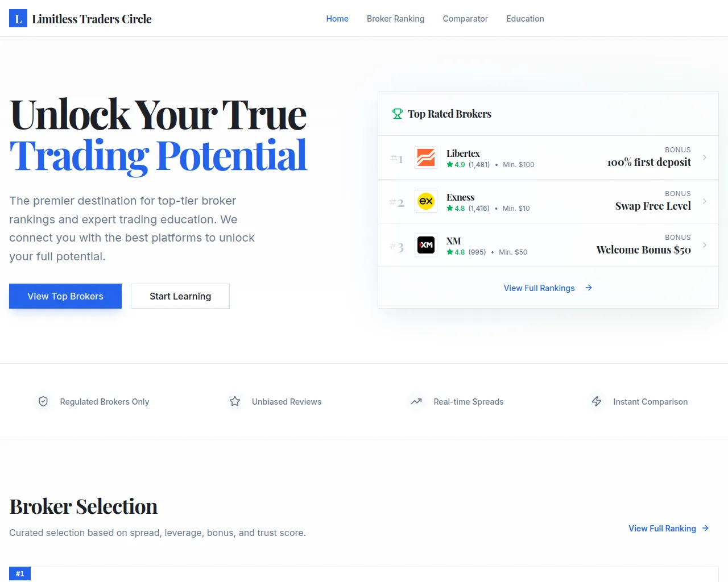
Task: Navigate to the Comparator page
Action: click(x=465, y=19)
